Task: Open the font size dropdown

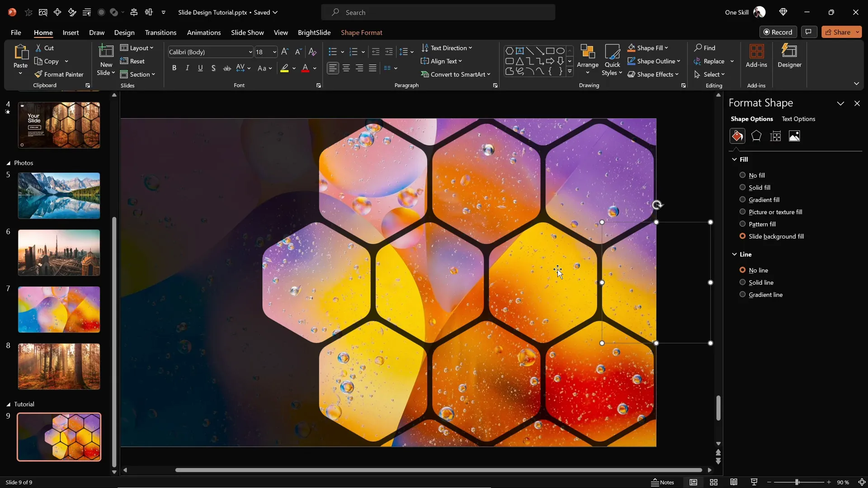Action: coord(274,52)
